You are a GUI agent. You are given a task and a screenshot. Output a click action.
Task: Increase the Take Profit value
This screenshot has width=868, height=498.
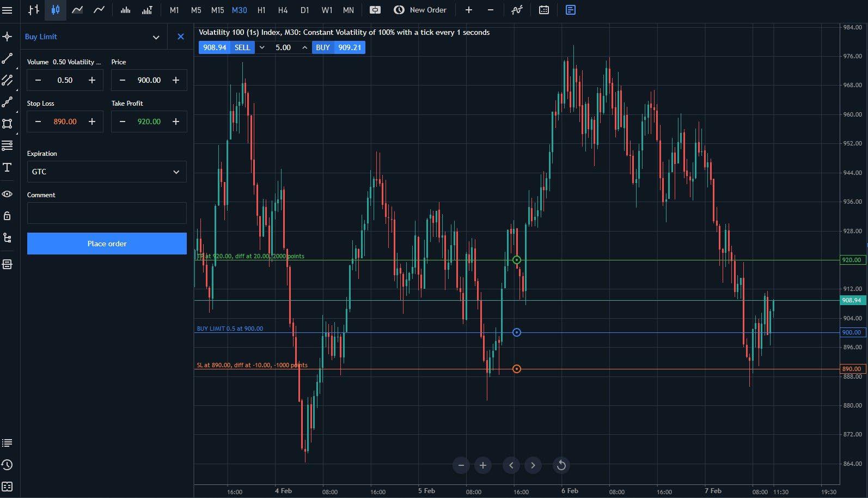[176, 122]
